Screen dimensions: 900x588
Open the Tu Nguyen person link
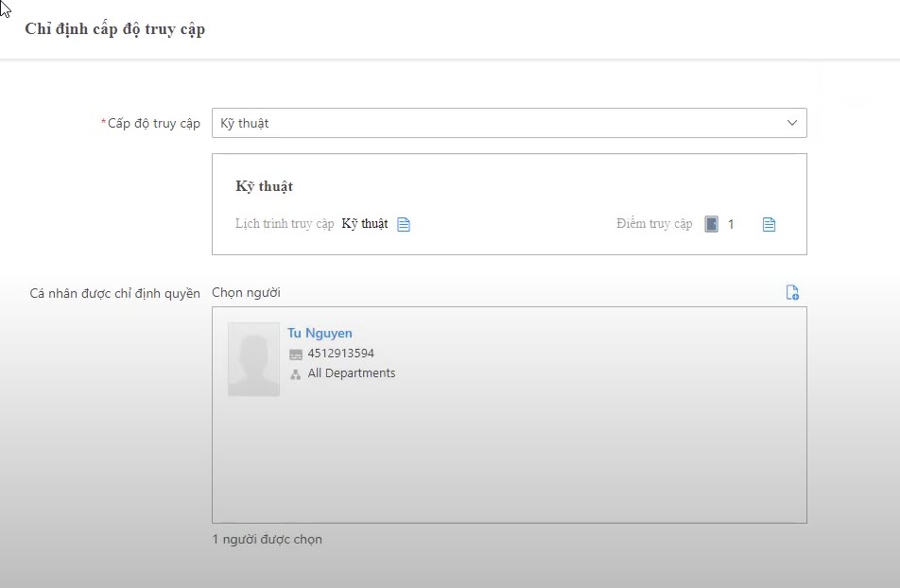tap(320, 333)
